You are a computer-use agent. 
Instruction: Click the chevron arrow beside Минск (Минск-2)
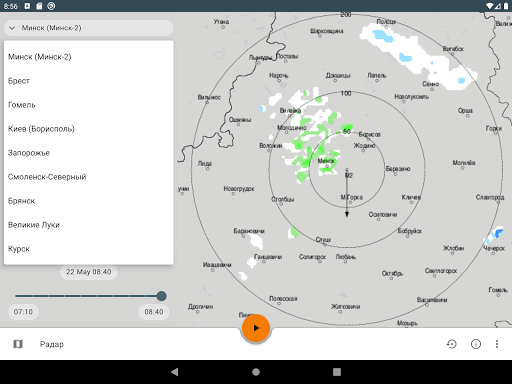pos(12,28)
